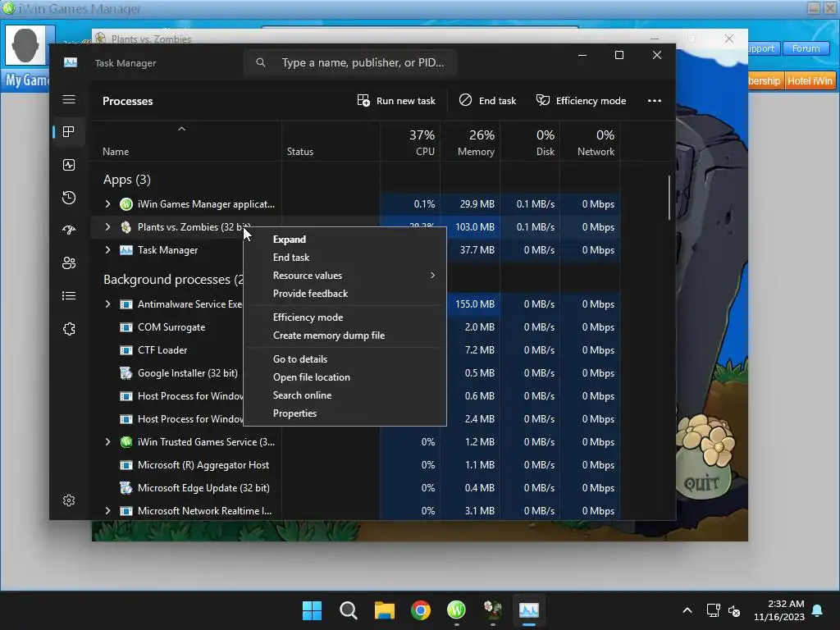
Task: Click the processes list vertical scrollbar
Action: (669, 197)
